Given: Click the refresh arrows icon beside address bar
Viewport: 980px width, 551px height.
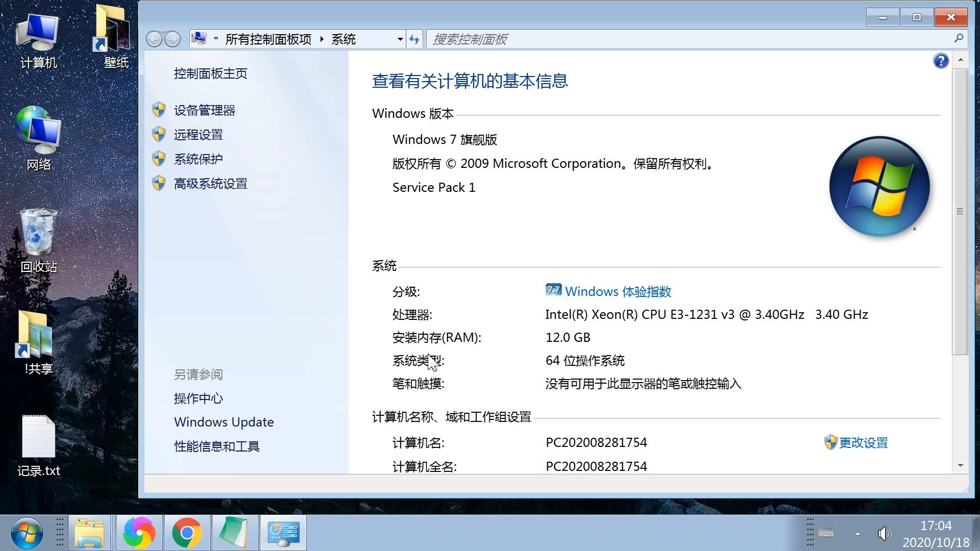Looking at the screenshot, I should pos(414,39).
